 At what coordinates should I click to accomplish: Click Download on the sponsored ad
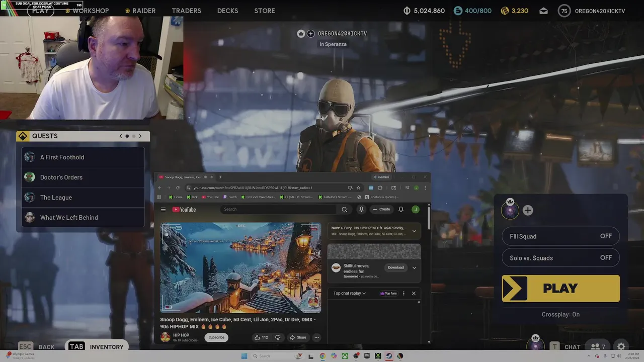(x=395, y=267)
